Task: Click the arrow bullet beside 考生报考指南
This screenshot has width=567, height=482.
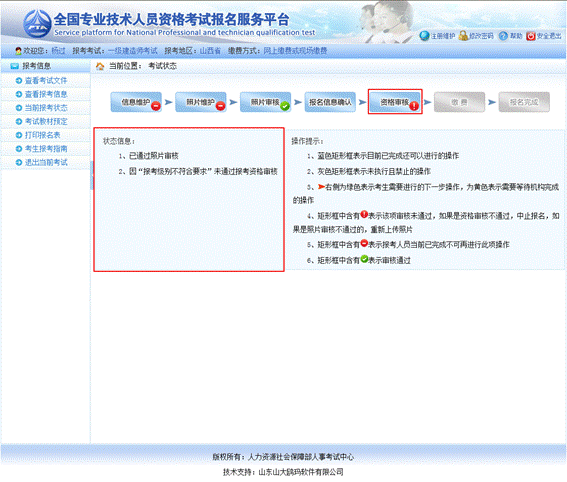Action: 19,149
